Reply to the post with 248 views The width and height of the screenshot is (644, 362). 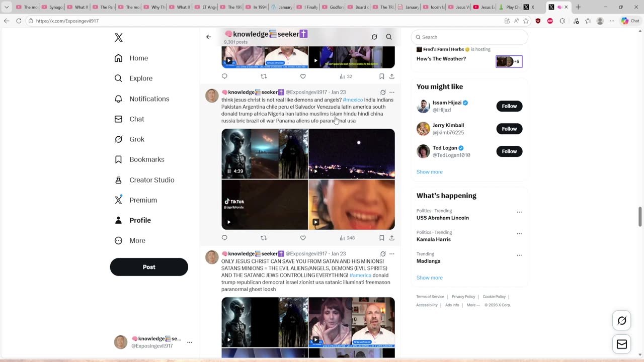(224, 238)
